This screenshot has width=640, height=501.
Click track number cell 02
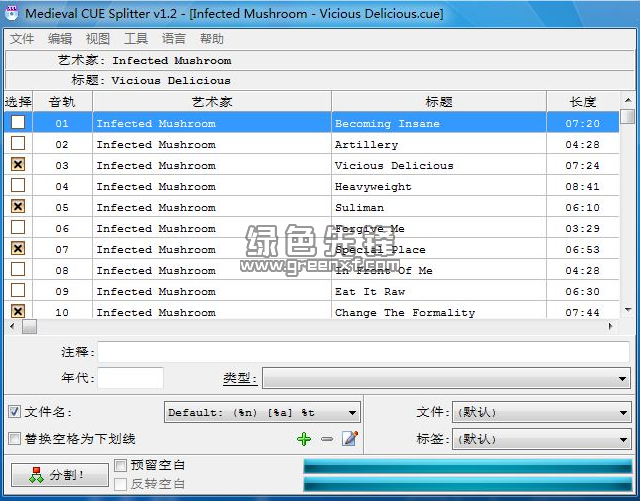pyautogui.click(x=62, y=145)
